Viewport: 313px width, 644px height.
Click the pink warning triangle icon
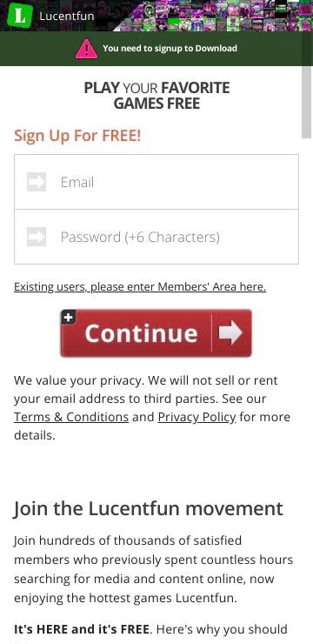[x=86, y=49]
